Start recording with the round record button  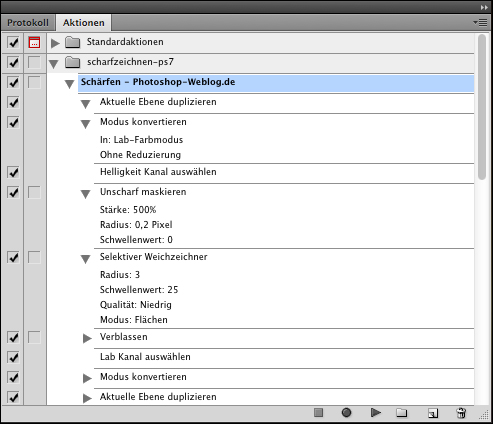pyautogui.click(x=346, y=413)
